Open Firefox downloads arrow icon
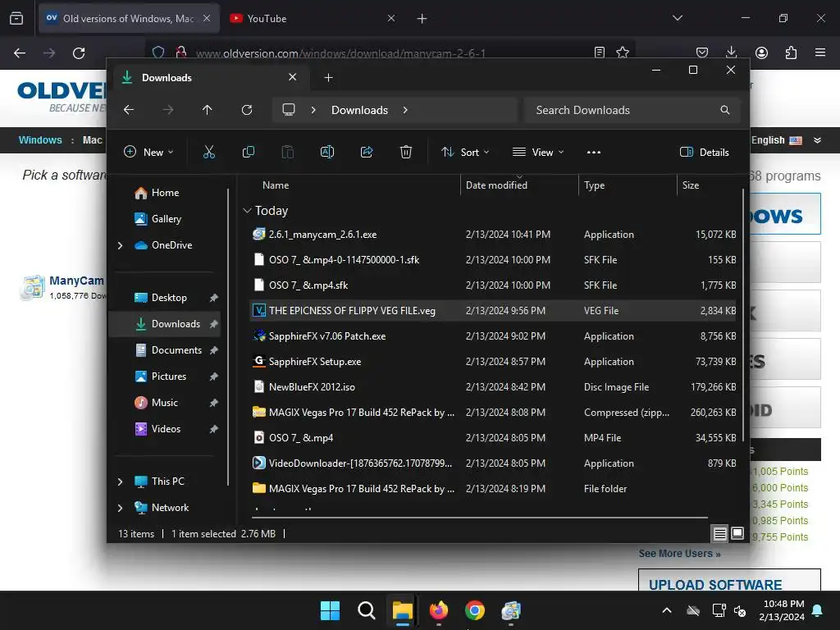840x630 pixels. pos(731,52)
